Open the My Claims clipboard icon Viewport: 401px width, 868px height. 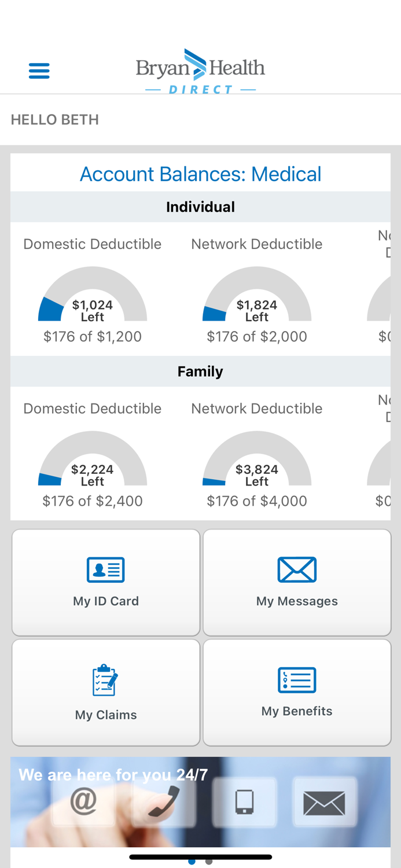click(x=105, y=679)
